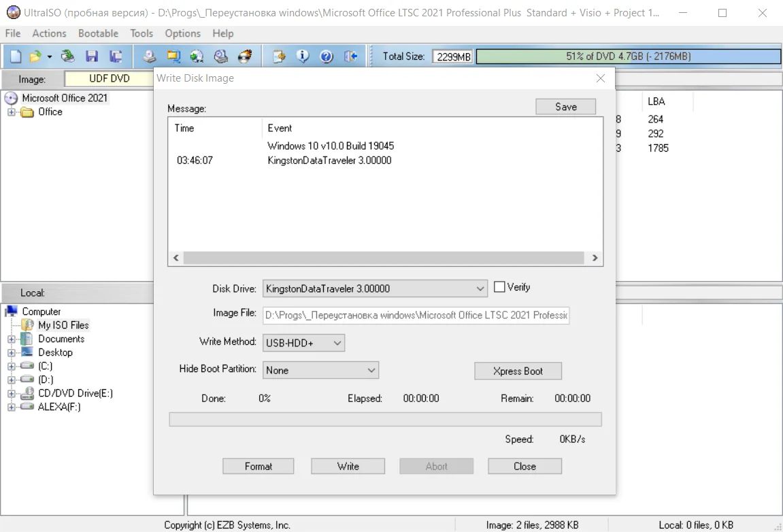Screen dimensions: 783x532
Task: Select the Office folder in image tree
Action: (x=50, y=112)
